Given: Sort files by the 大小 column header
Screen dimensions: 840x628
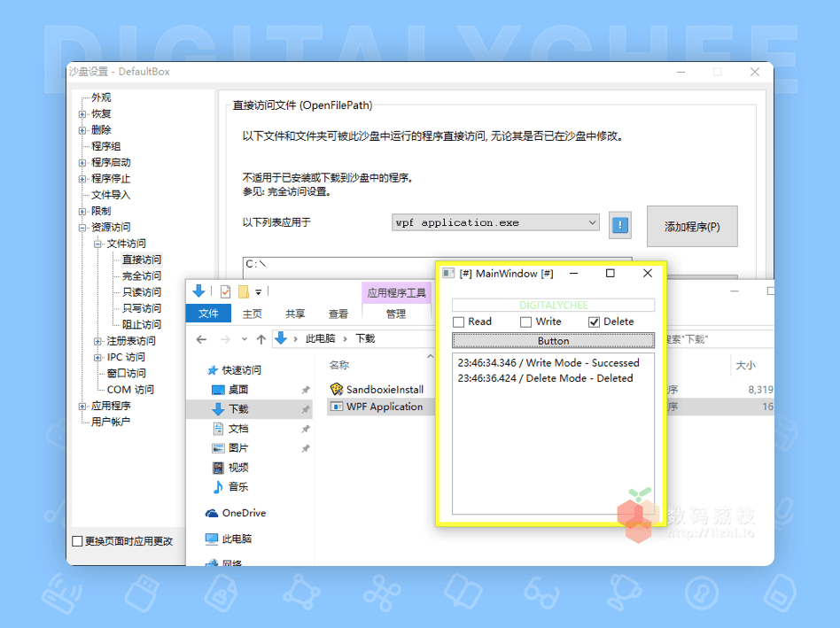Looking at the screenshot, I should point(746,365).
